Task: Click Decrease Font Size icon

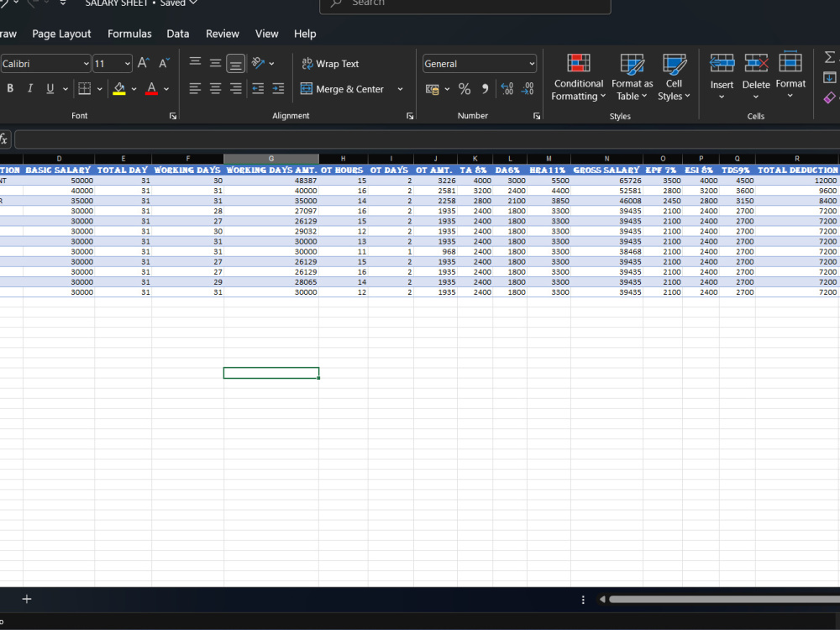Action: click(164, 63)
